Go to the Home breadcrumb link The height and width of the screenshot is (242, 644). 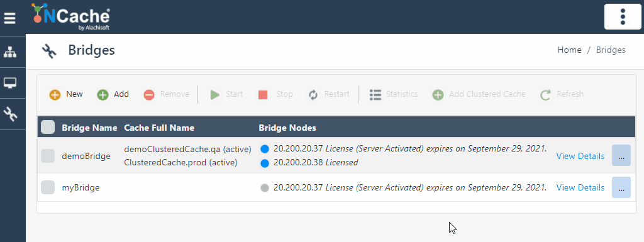[x=569, y=50]
